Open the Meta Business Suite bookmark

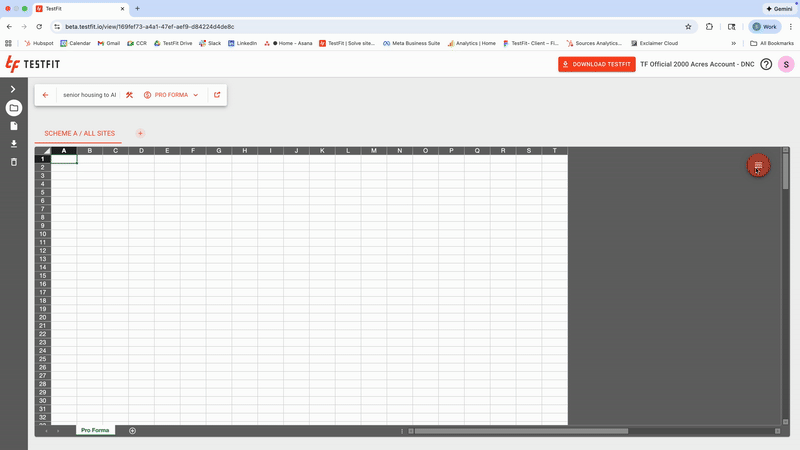pos(411,43)
